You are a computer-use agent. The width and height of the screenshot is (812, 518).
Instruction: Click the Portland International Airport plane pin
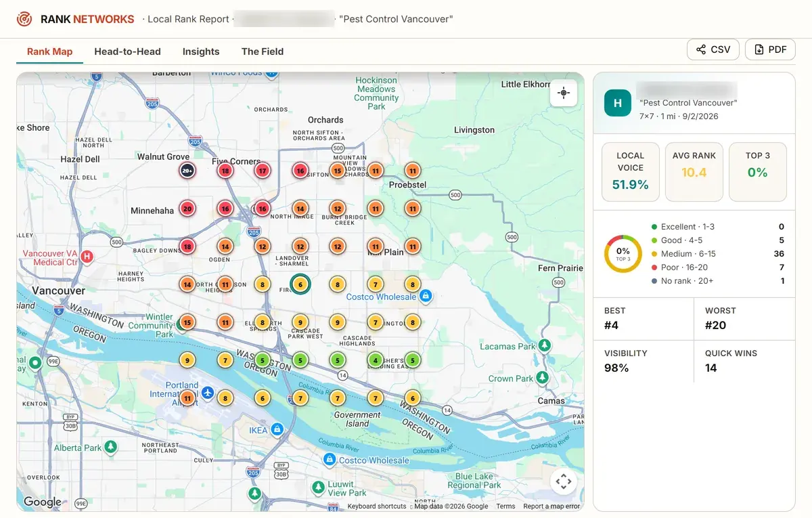[x=207, y=393]
